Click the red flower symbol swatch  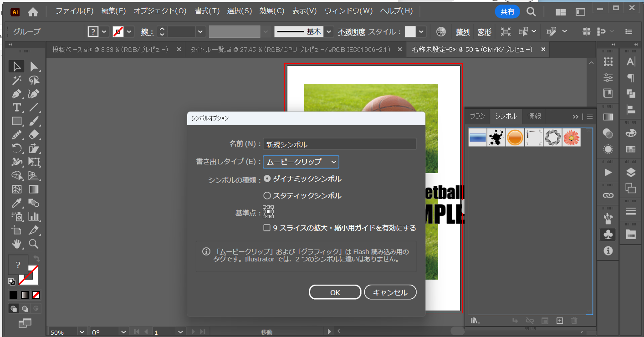[571, 138]
